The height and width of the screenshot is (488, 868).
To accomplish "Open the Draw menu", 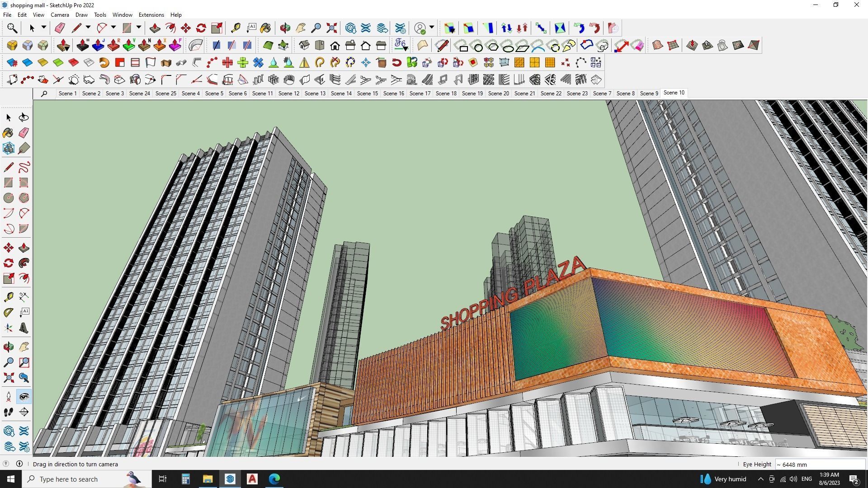I will pyautogui.click(x=81, y=15).
